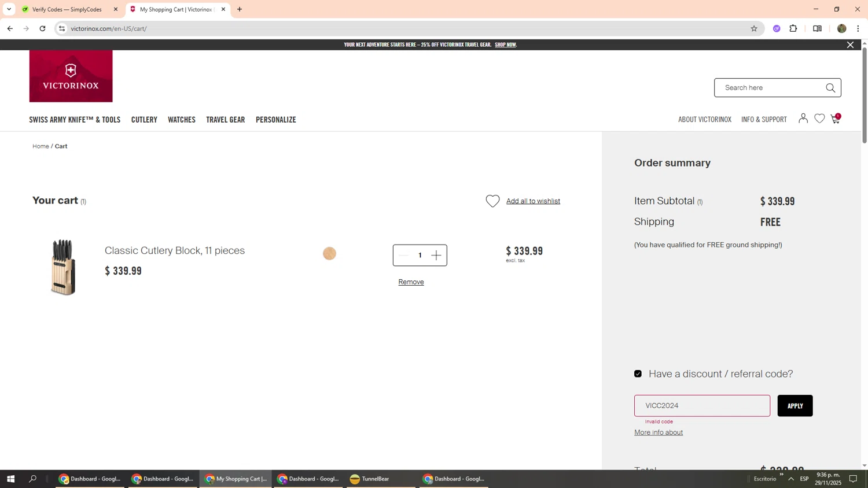The image size is (868, 488).
Task: Click the search magnifier icon
Action: click(830, 88)
